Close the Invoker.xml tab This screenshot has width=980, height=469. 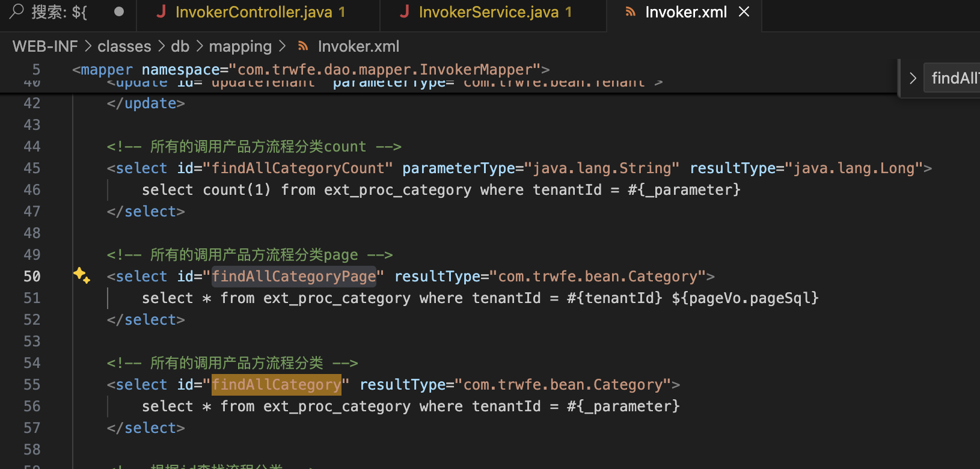744,11
